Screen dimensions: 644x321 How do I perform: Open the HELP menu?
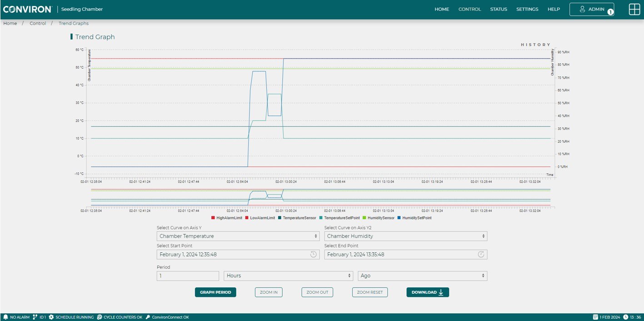tap(554, 9)
